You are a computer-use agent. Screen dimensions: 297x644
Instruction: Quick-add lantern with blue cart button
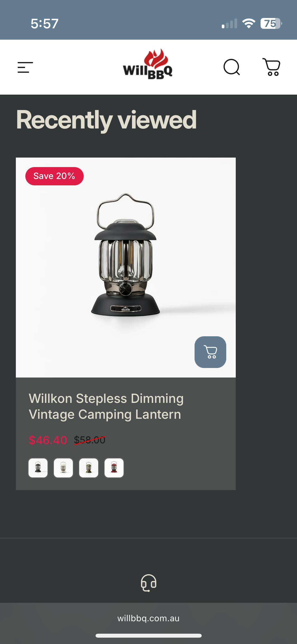coord(210,352)
